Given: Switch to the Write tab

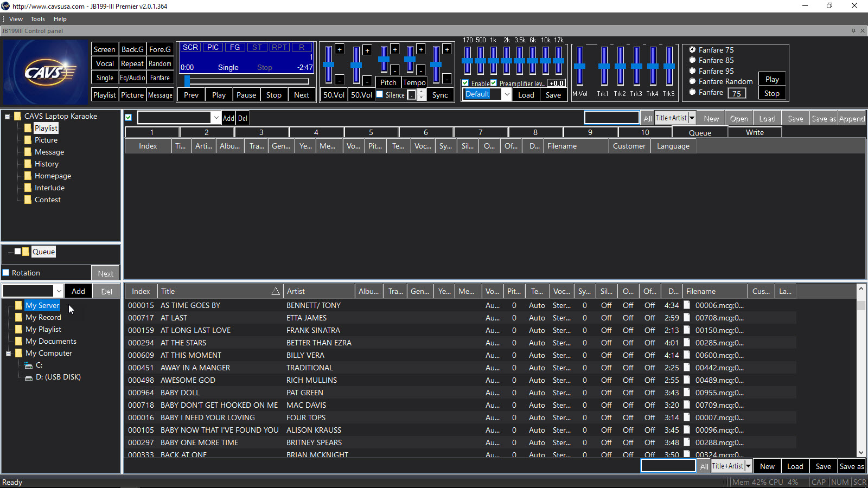Looking at the screenshot, I should coord(755,132).
